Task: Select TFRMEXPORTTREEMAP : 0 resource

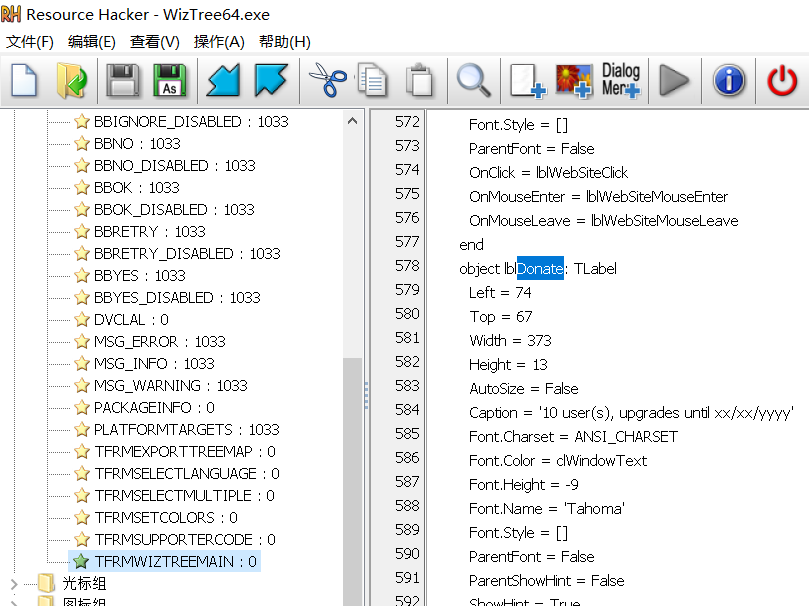Action: 185,452
